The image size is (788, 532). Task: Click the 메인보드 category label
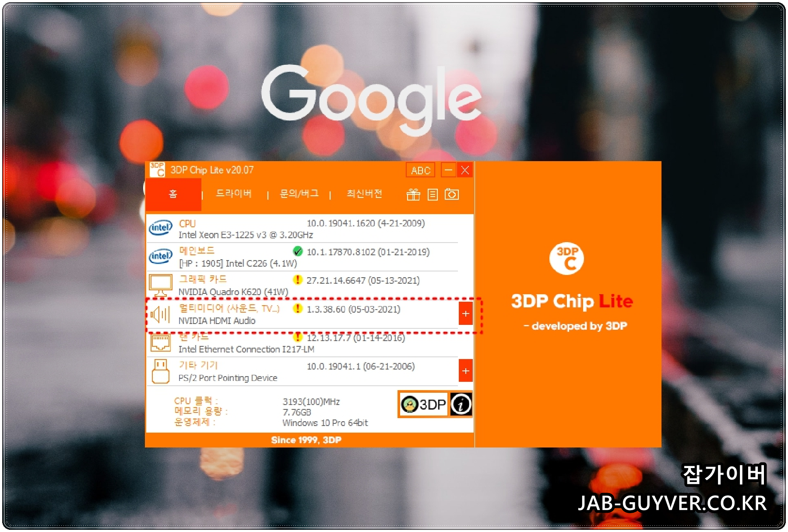(x=197, y=251)
